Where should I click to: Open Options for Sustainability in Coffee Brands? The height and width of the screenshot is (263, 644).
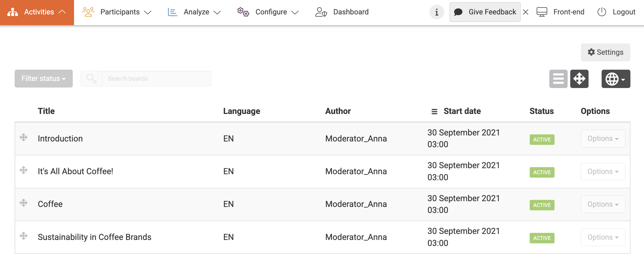[x=603, y=237]
